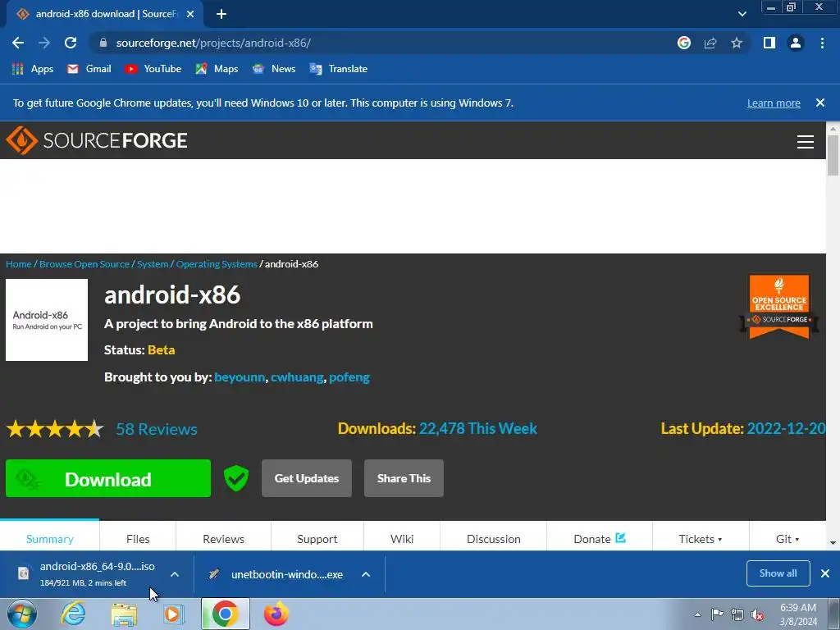Click the star rating display
840x630 pixels.
55,429
